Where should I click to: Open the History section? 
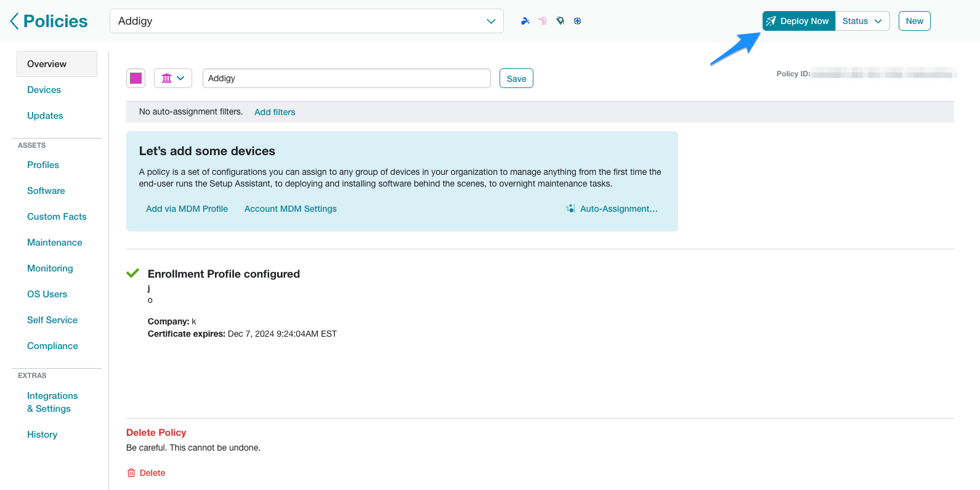(x=42, y=435)
